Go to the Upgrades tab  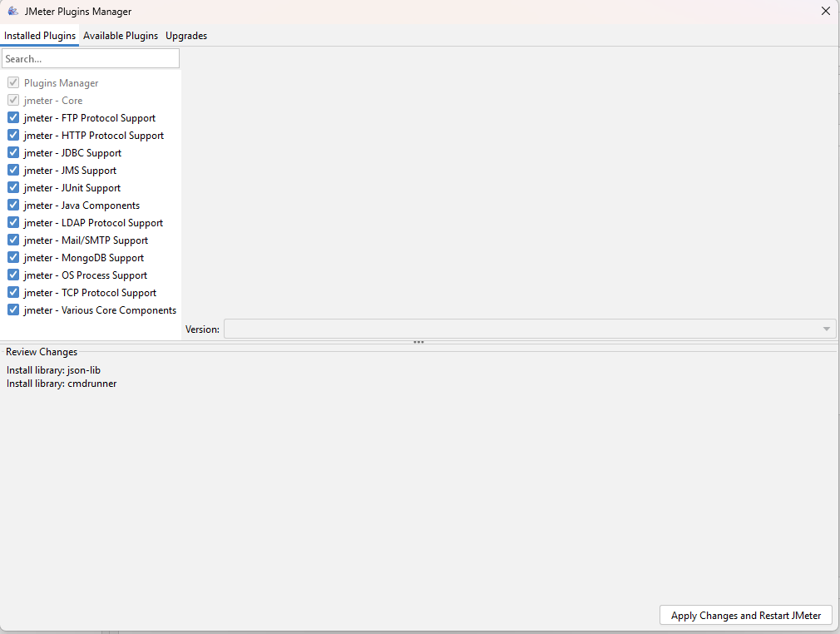(186, 36)
